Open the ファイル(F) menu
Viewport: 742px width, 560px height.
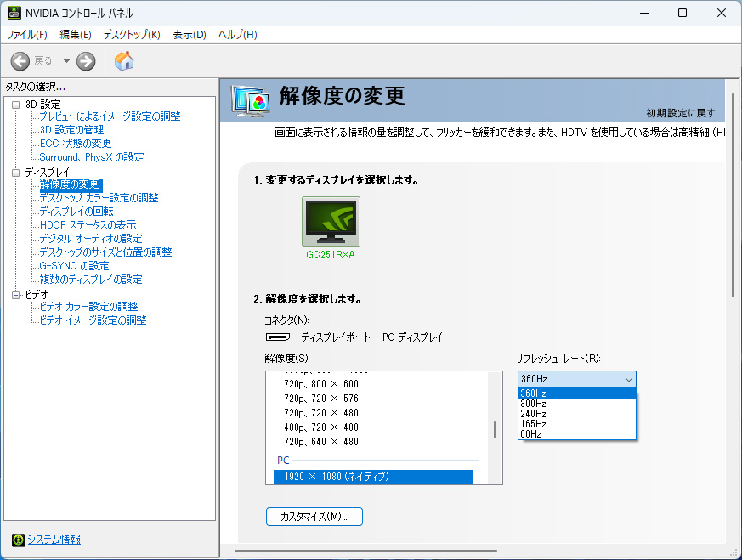(26, 35)
